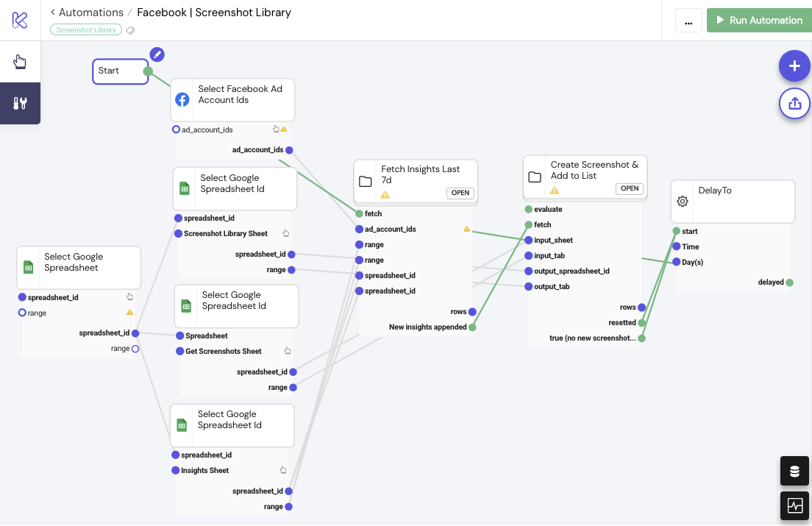Screen dimensions: 812x526
Task: Open the Create Screenshot & Add to List subflow
Action: (630, 188)
